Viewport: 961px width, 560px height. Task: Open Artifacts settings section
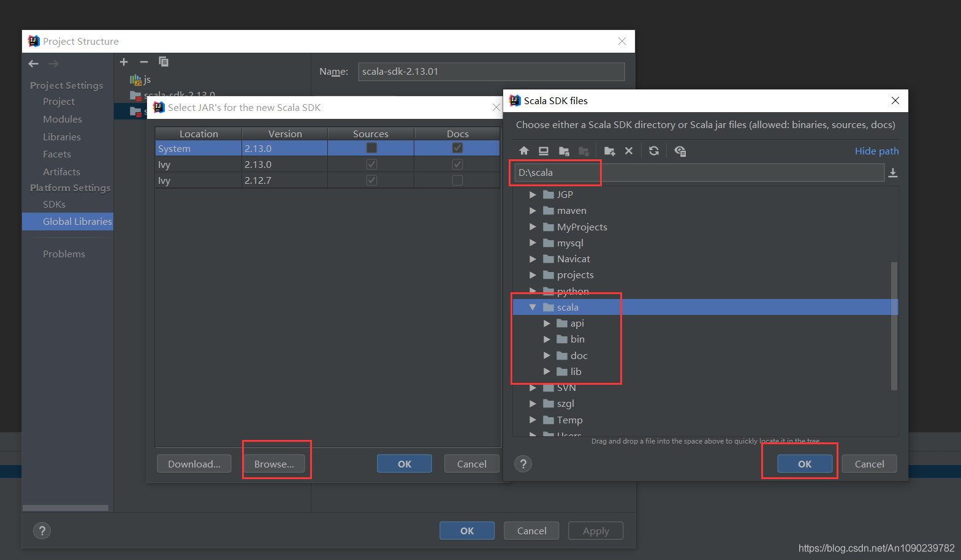pos(61,172)
